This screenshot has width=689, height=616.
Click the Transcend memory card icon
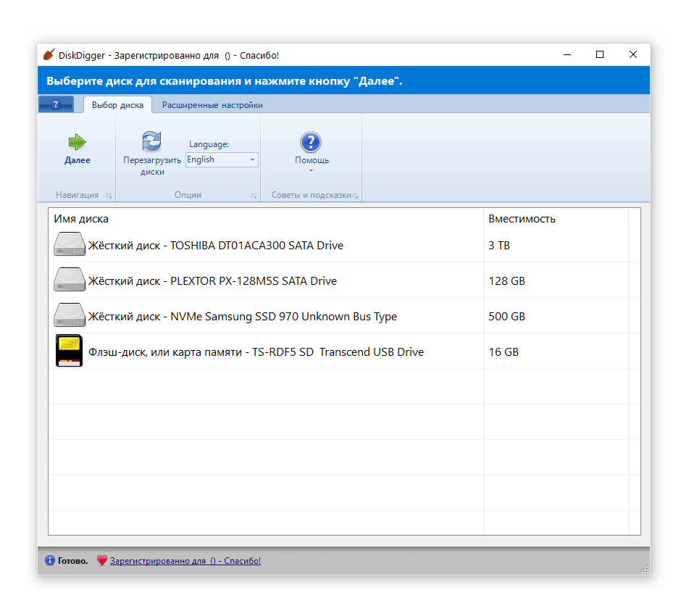[70, 351]
